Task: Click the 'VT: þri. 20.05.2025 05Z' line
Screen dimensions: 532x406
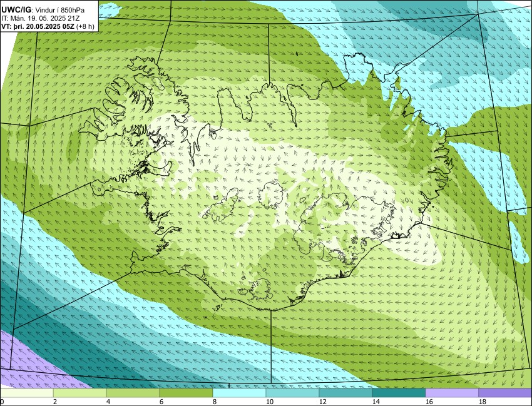Action: click(x=38, y=27)
